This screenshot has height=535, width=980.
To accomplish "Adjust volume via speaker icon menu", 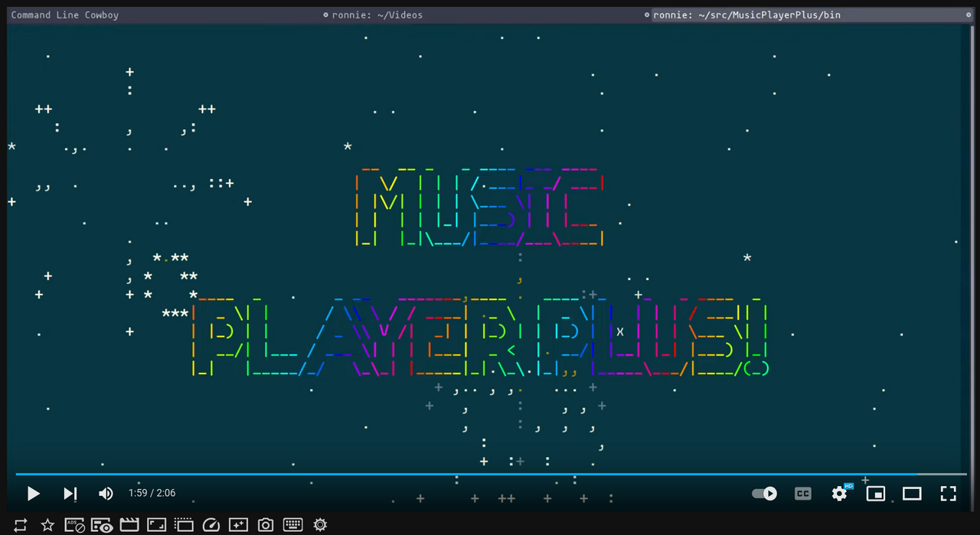I will tap(106, 494).
